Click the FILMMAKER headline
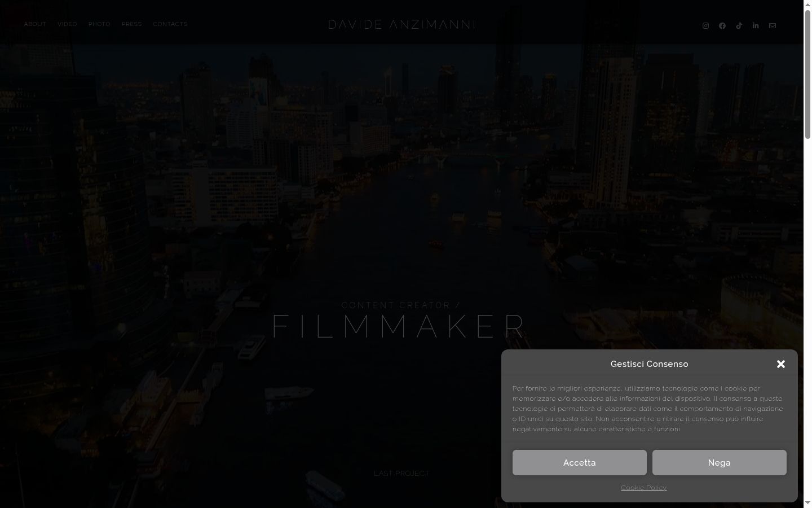Viewport: 812px width, 508px height. tap(399, 326)
